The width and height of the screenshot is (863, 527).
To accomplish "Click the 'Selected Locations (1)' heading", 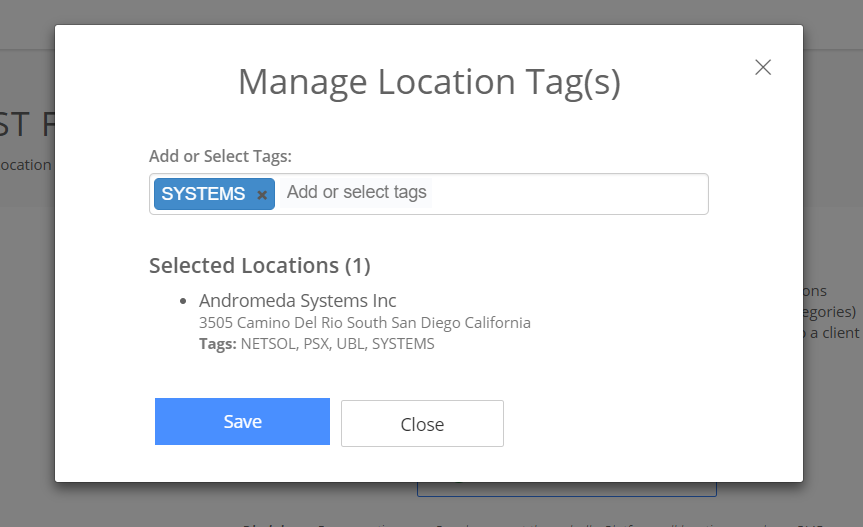I will pyautogui.click(x=260, y=266).
